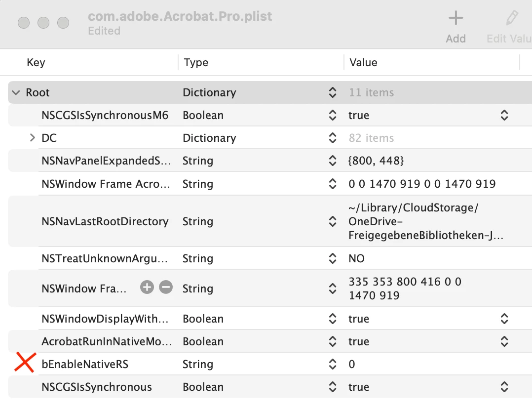Toggle the last row NSCGSIsSynchronous value stepper
The image size is (532, 411).
tap(504, 387)
